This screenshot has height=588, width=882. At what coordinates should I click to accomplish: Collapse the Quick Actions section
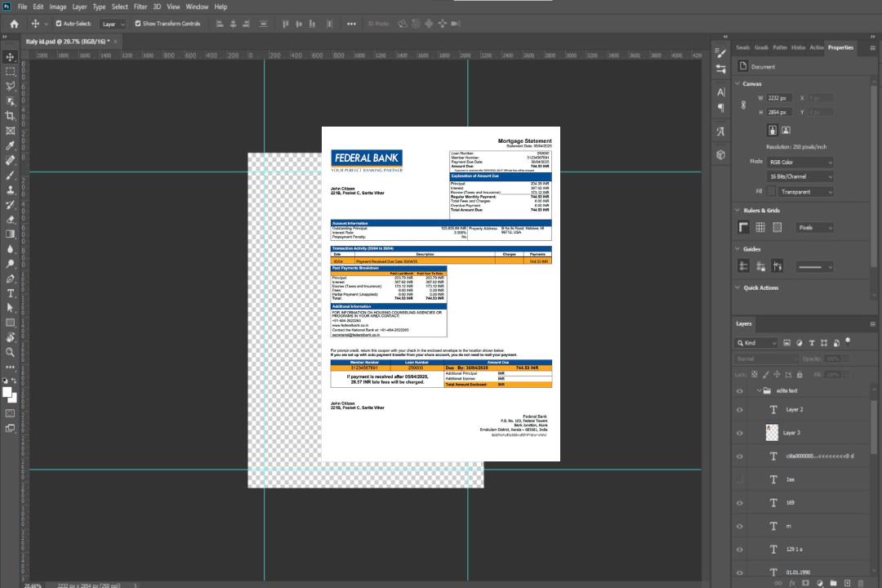tap(737, 287)
